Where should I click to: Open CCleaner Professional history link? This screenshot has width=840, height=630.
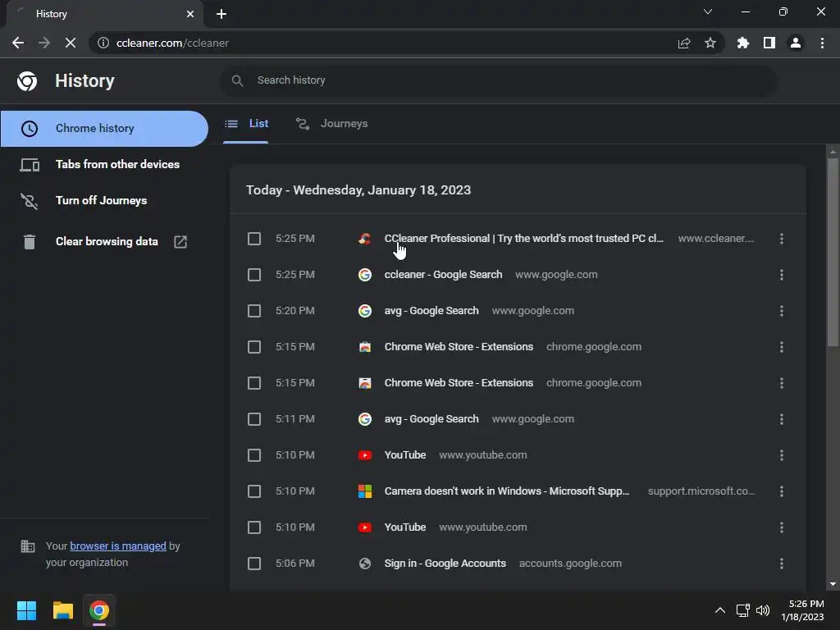(x=524, y=239)
